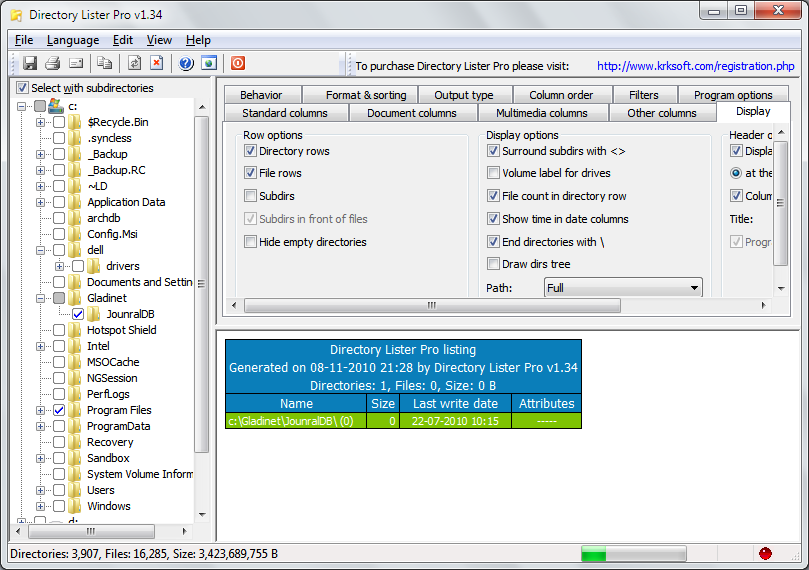809x570 pixels.
Task: Open the Multimedia columns tab
Action: click(541, 113)
